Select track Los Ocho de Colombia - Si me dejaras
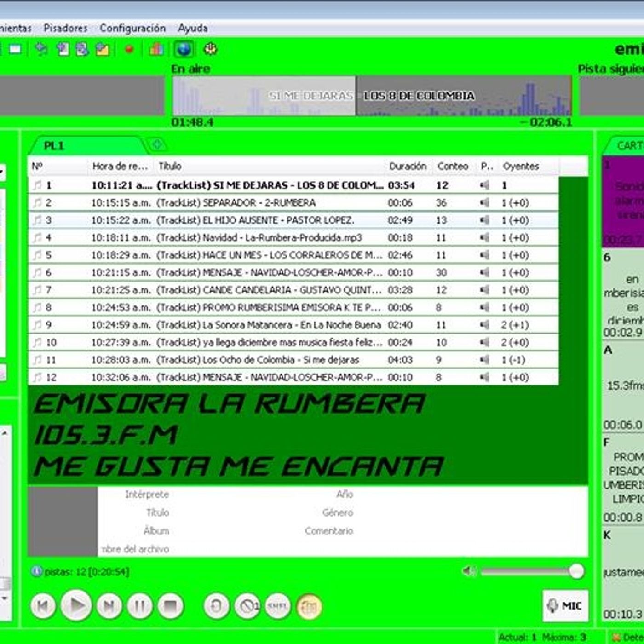The height and width of the screenshot is (644, 644). tap(293, 360)
